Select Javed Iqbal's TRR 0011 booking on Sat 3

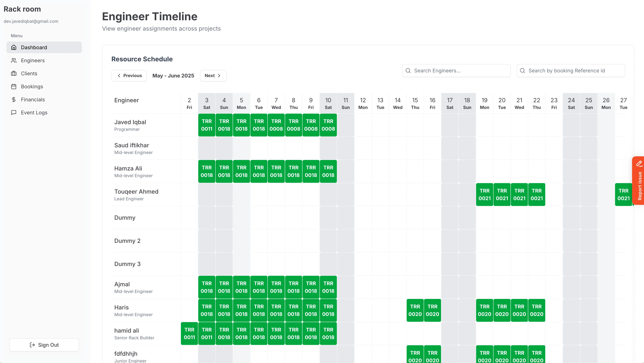(207, 125)
